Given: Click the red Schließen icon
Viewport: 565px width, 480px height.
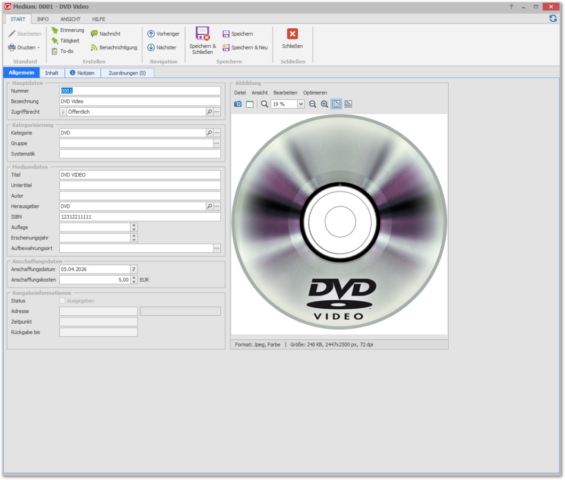Looking at the screenshot, I should click(x=292, y=34).
